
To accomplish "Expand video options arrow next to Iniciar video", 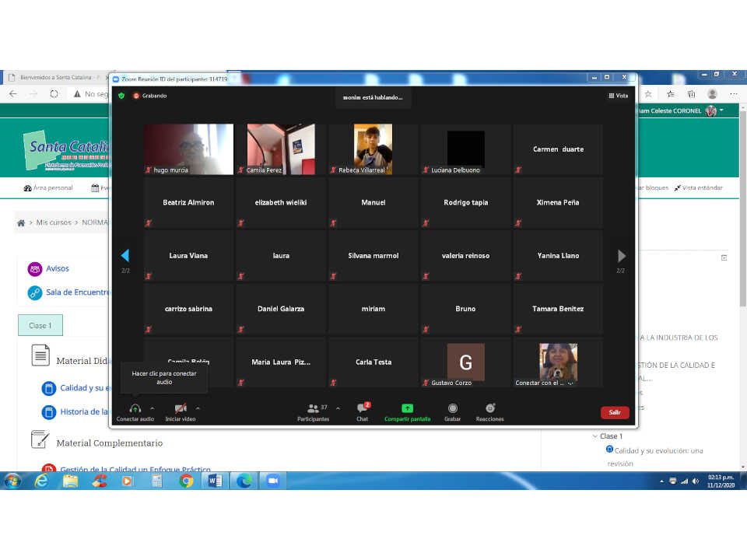I will tap(198, 408).
